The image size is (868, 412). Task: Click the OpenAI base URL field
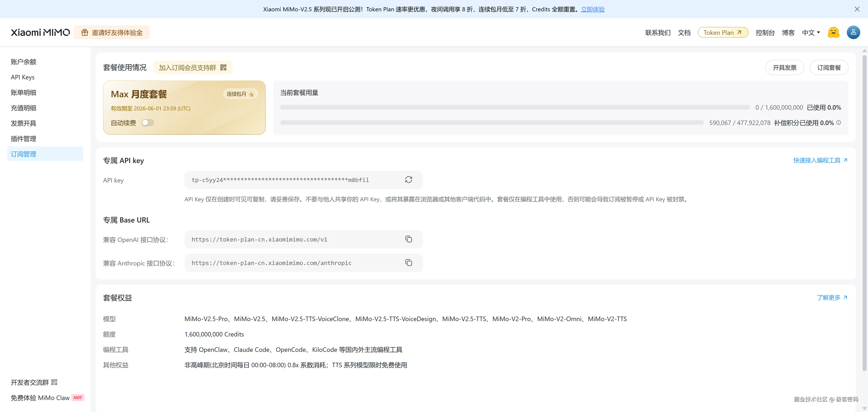[303, 239]
